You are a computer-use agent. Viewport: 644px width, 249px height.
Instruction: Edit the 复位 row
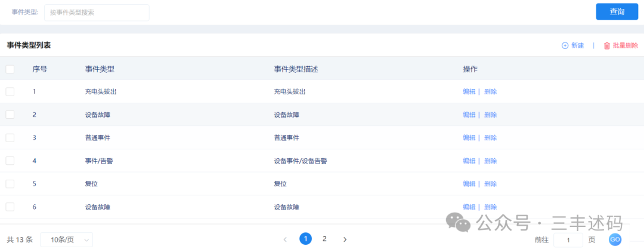(x=469, y=184)
